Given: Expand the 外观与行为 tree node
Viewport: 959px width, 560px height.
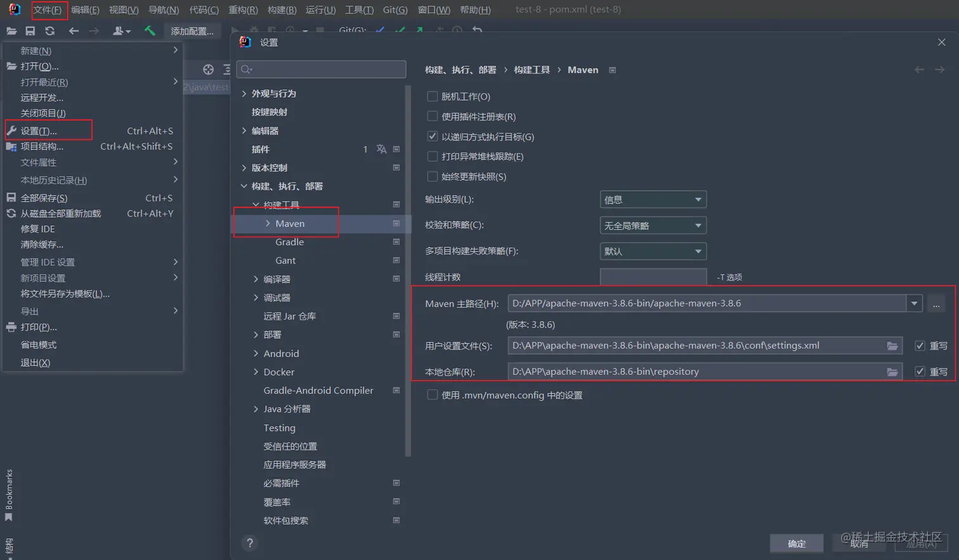Looking at the screenshot, I should pyautogui.click(x=244, y=93).
